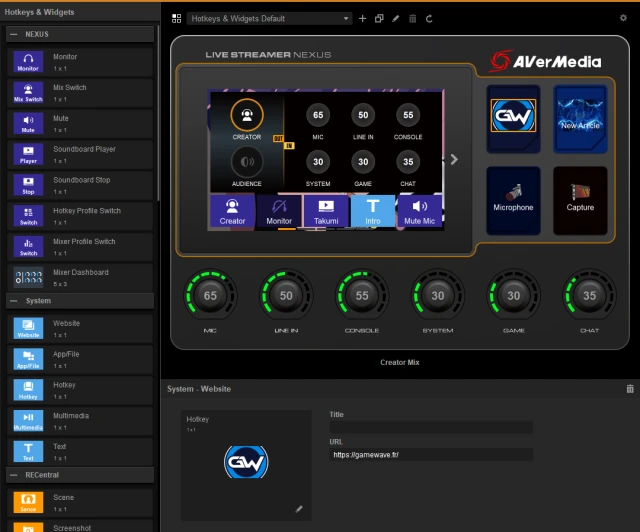640x532 pixels.
Task: Click on-screen MIC level 65
Action: 318,115
